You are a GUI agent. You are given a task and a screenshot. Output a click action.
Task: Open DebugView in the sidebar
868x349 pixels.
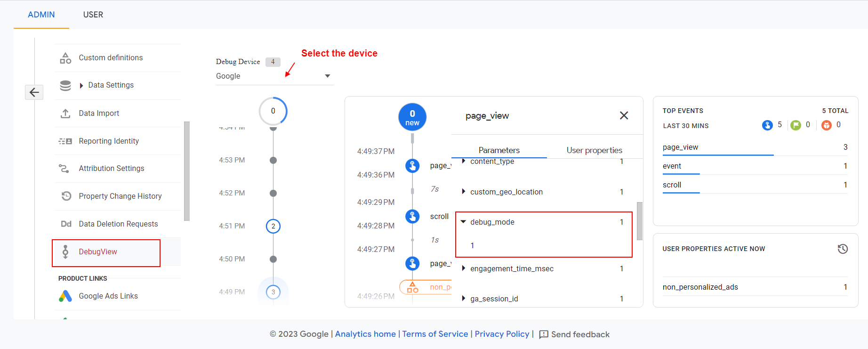pyautogui.click(x=98, y=252)
